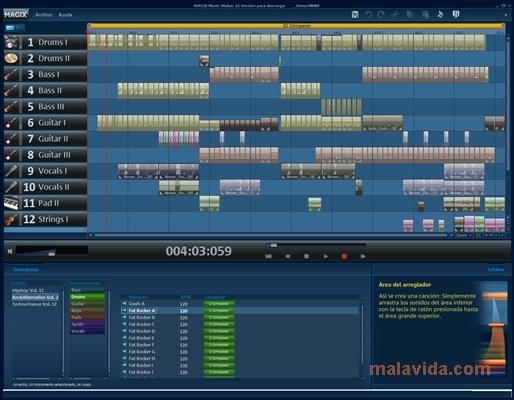This screenshot has height=400, width=514.
Task: Click the green length badge of Fat Rocker D
Action: coord(219,331)
